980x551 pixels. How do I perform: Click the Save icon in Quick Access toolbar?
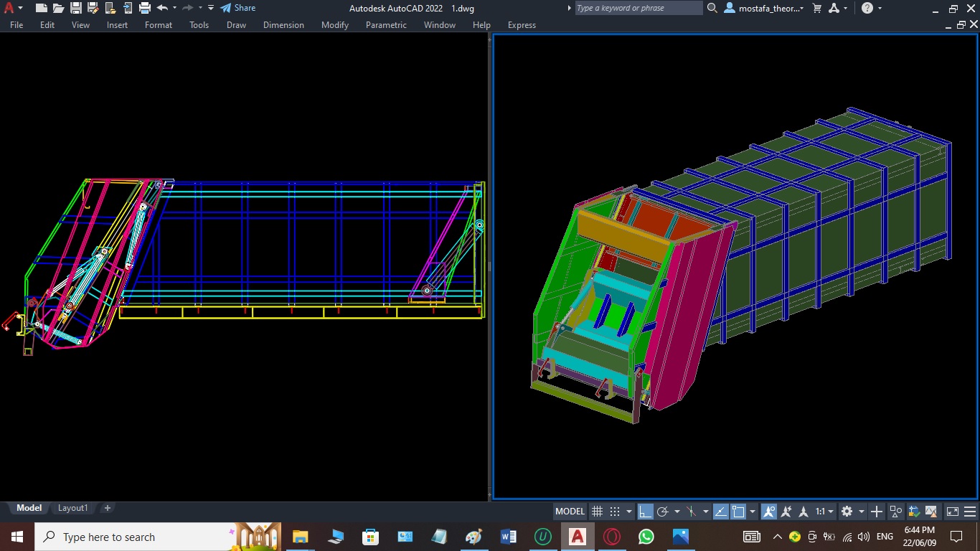click(75, 8)
